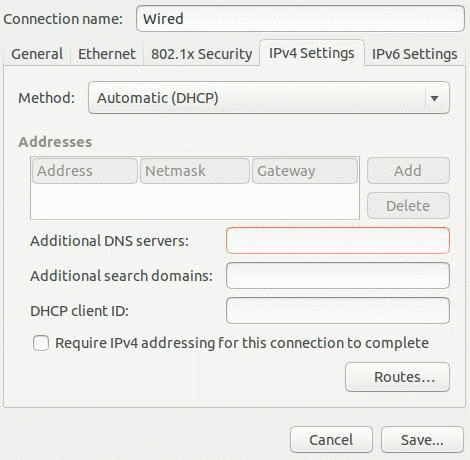Click the Address column header
The image size is (470, 460).
coord(85,171)
